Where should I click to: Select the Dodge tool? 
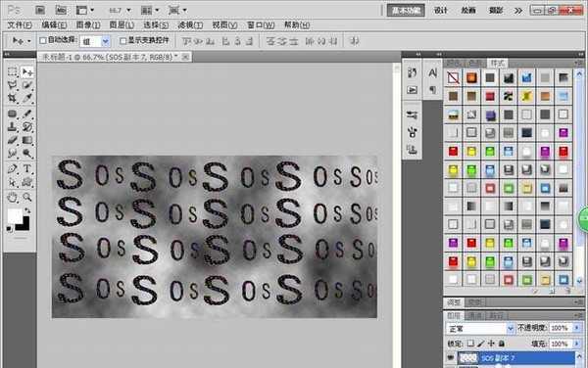coord(27,154)
